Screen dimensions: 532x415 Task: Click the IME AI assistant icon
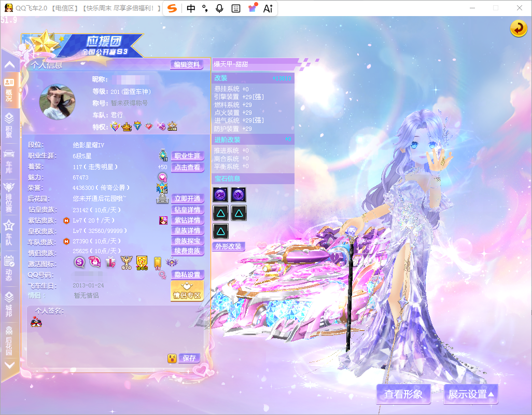pos(268,8)
